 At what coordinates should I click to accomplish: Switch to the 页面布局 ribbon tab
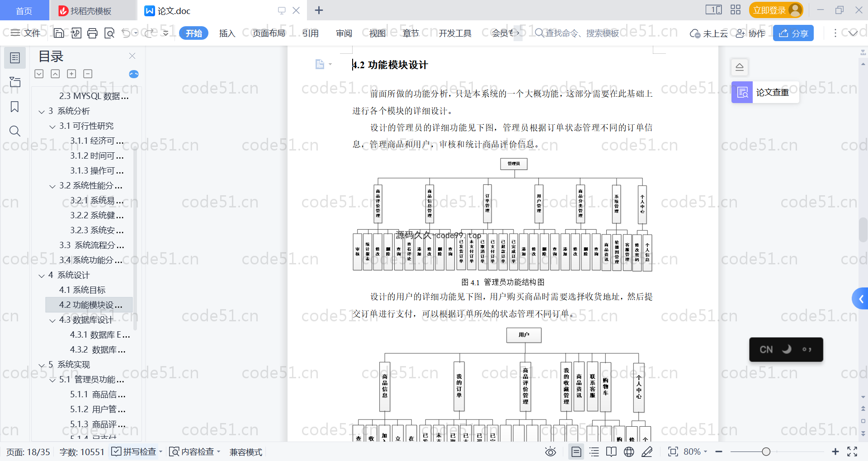[x=269, y=33]
